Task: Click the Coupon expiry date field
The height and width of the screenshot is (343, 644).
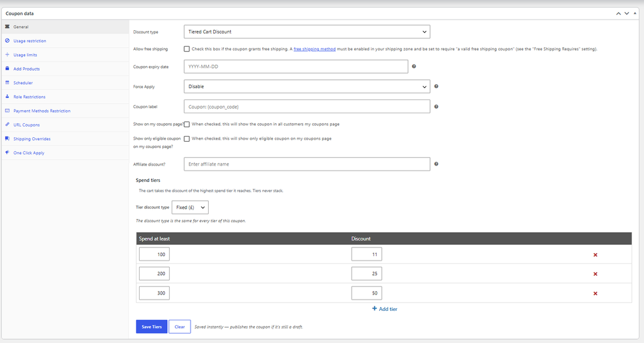Action: click(296, 67)
